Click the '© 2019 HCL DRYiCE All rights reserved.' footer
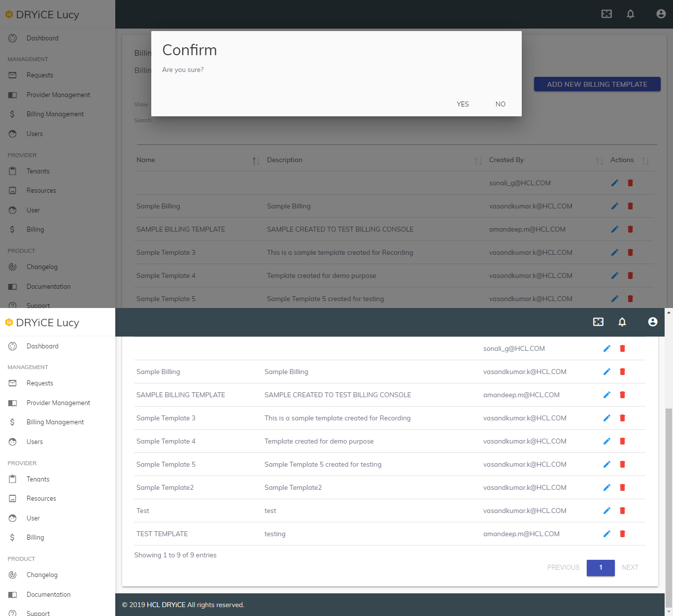 pyautogui.click(x=183, y=605)
